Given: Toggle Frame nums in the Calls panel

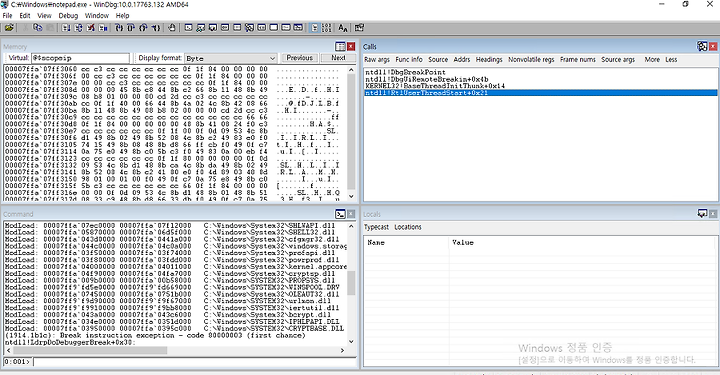Looking at the screenshot, I should 578,60.
